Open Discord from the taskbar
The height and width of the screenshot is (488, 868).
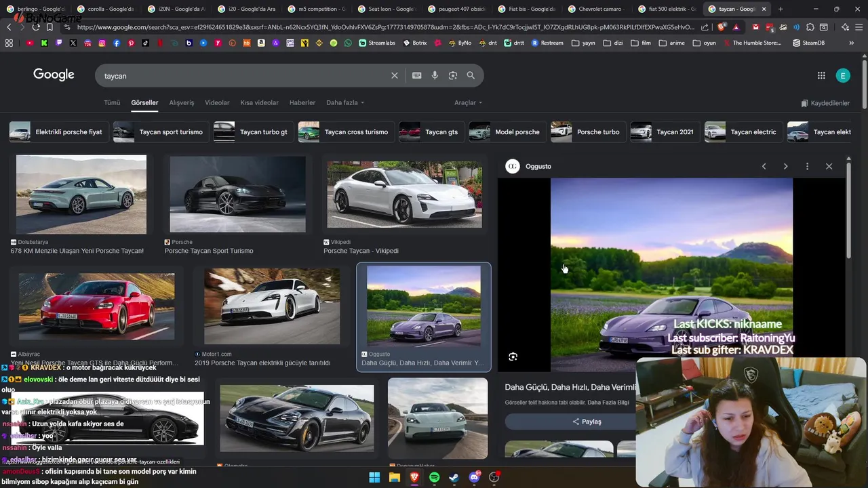point(474,477)
